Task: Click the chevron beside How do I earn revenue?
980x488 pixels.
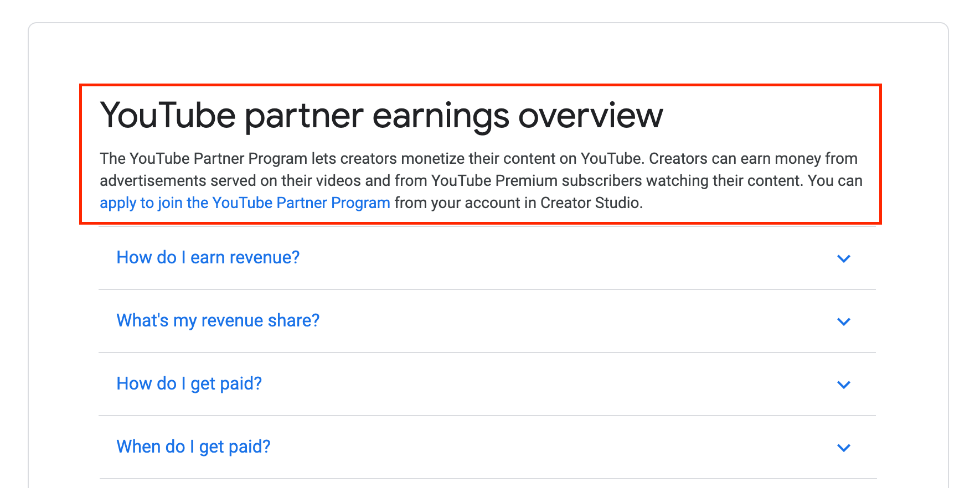Action: [844, 258]
